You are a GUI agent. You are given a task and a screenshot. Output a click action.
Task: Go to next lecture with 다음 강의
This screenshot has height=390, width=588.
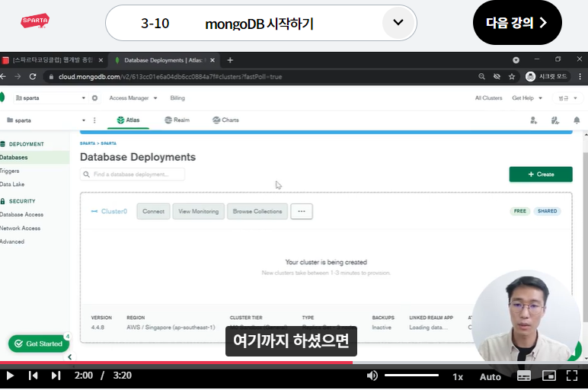tap(517, 23)
